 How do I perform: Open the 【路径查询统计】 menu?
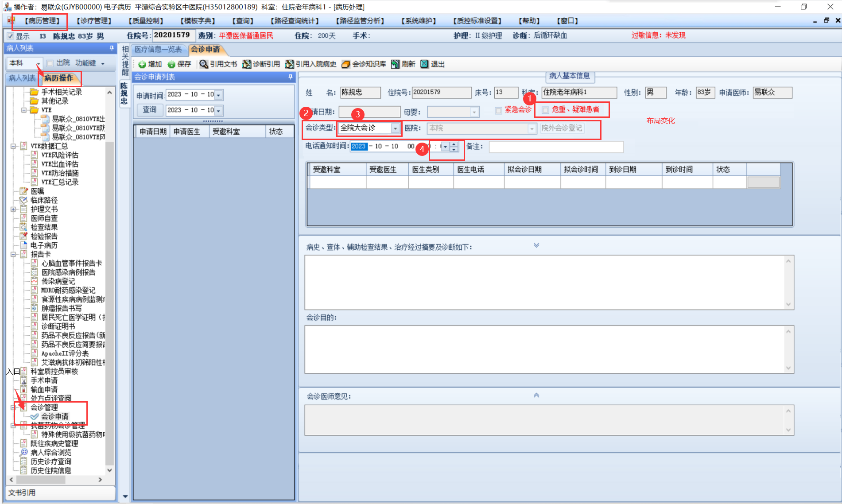pos(295,21)
